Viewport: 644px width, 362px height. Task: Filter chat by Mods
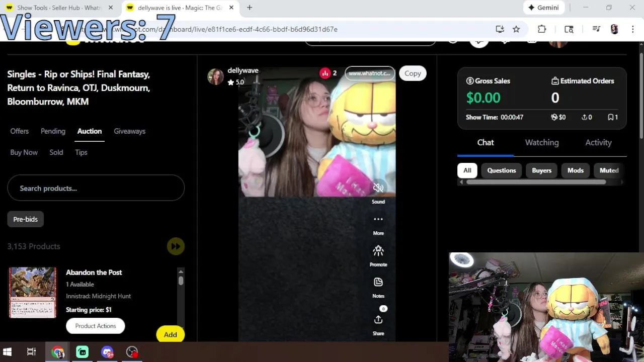point(576,170)
